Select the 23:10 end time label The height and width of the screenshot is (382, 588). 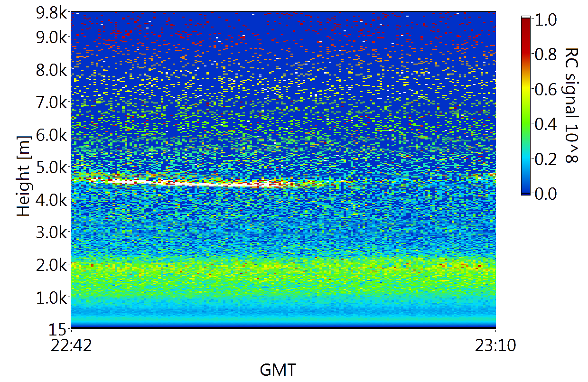(x=495, y=346)
